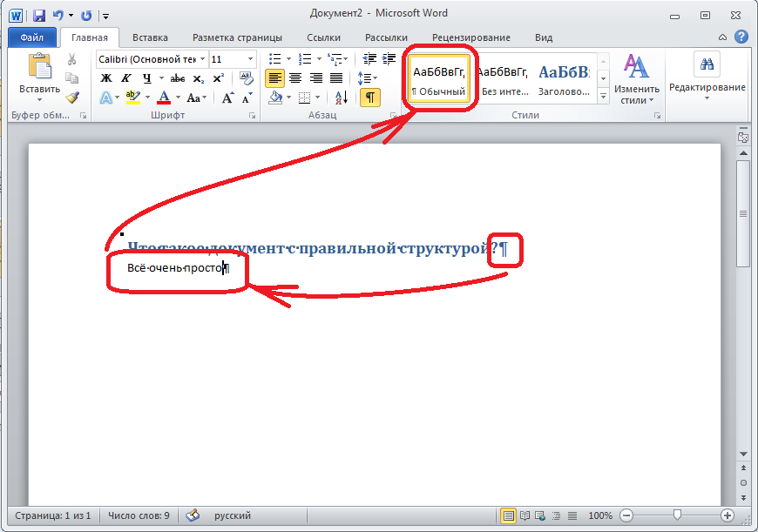The height and width of the screenshot is (532, 758).
Task: Click the русский language indicator
Action: tap(233, 515)
